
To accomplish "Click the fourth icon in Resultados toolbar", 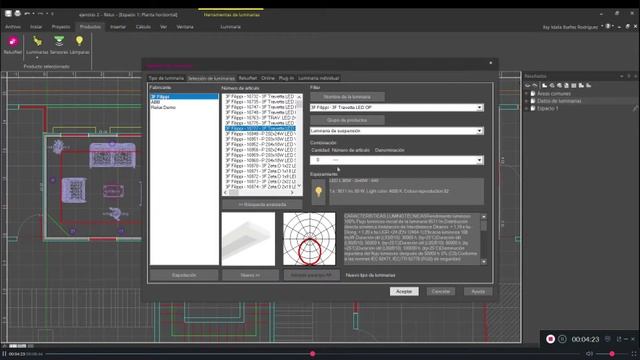I will 552,85.
